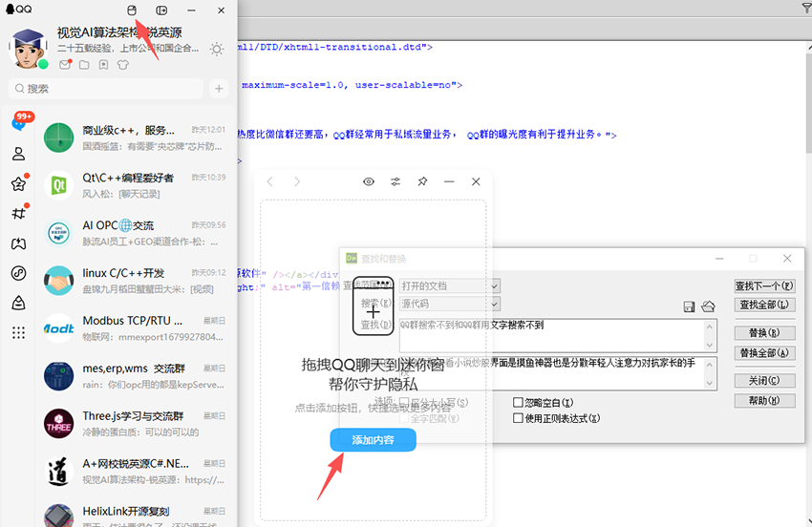Image resolution: width=812 pixels, height=527 pixels.
Task: Click the user avatar in QQ header
Action: tap(28, 49)
